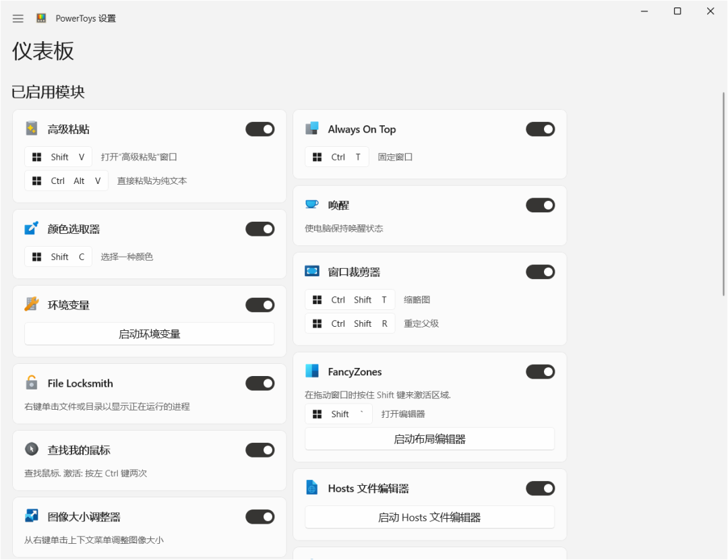
Task: Click the 已启用模块 section heading
Action: tap(49, 92)
